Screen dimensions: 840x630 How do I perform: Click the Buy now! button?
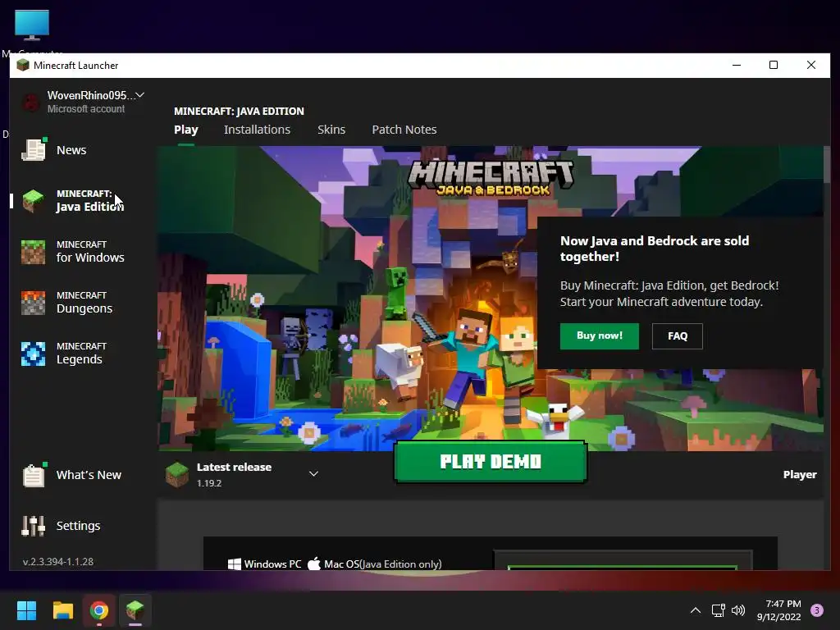point(600,336)
